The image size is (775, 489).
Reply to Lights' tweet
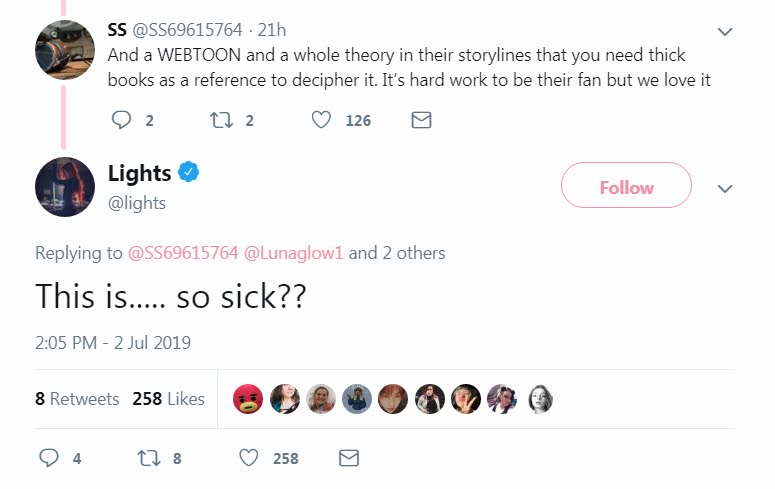(48, 458)
